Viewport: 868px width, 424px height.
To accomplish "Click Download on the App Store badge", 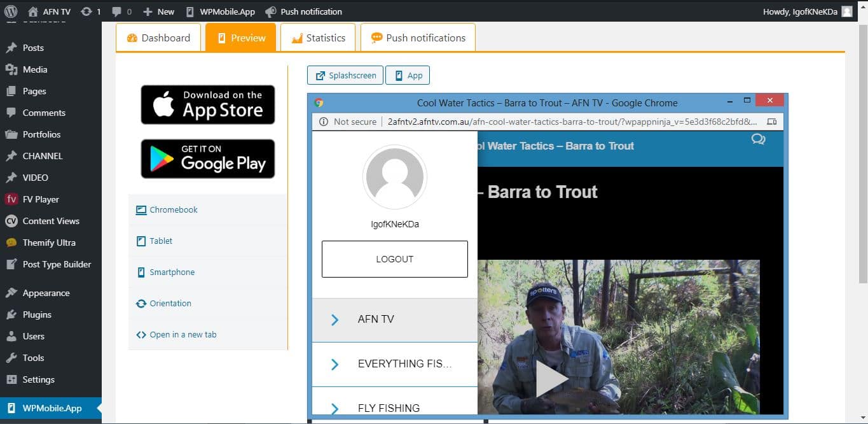I will 208,104.
